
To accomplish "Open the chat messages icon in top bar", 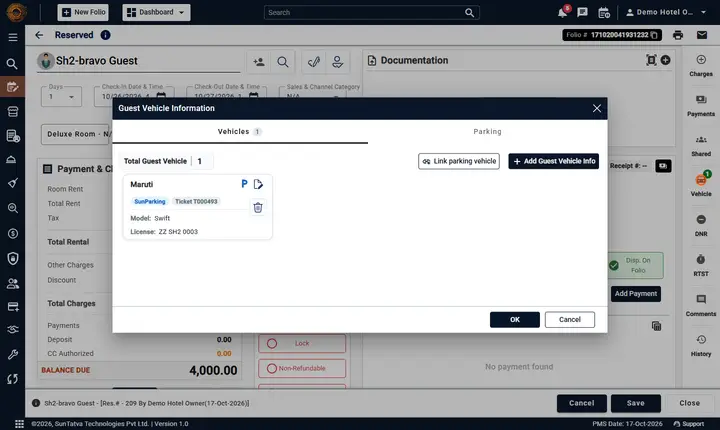I will [x=582, y=12].
